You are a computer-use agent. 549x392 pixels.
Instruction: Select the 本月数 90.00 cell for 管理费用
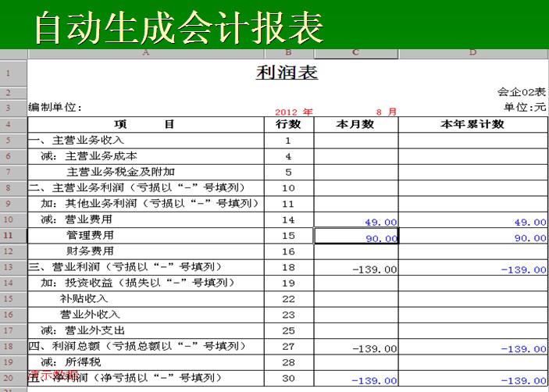356,236
